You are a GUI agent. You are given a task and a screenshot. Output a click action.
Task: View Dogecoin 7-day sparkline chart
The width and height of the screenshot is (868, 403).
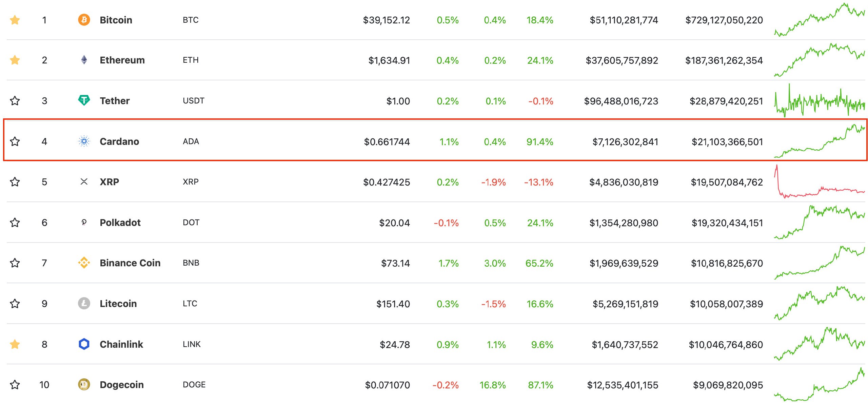pos(820,384)
